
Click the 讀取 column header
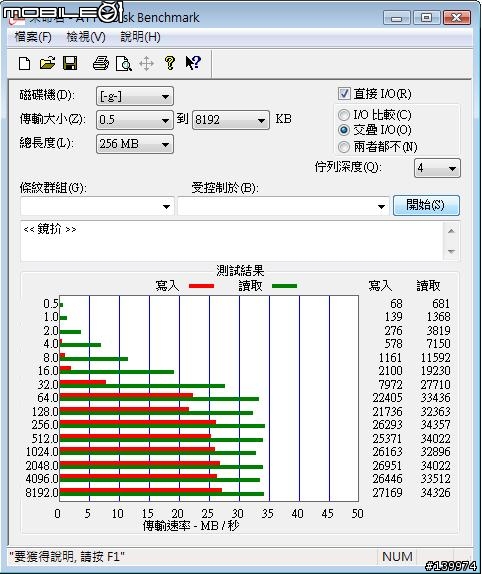[x=428, y=286]
